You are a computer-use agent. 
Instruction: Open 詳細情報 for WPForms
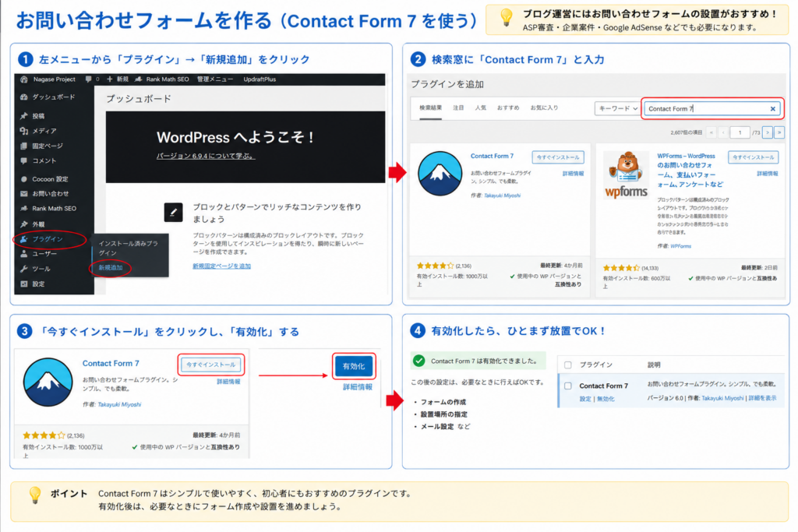click(768, 174)
